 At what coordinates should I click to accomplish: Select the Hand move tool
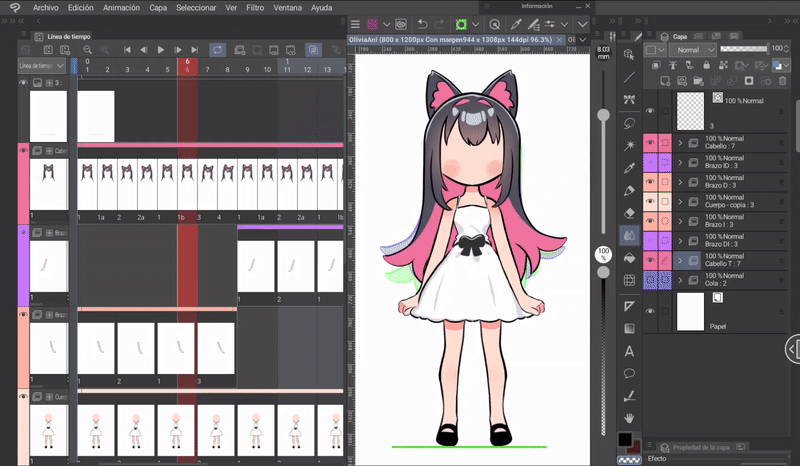tap(629, 418)
